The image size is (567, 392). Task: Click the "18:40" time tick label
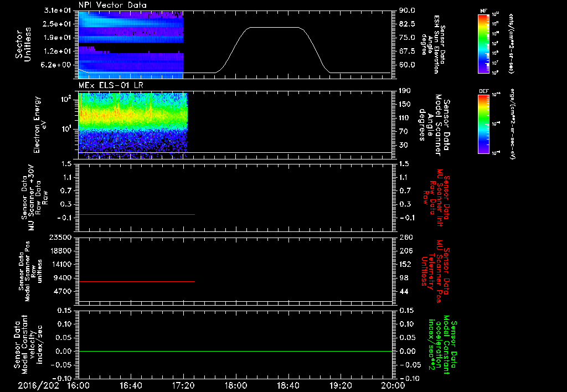[288, 385]
